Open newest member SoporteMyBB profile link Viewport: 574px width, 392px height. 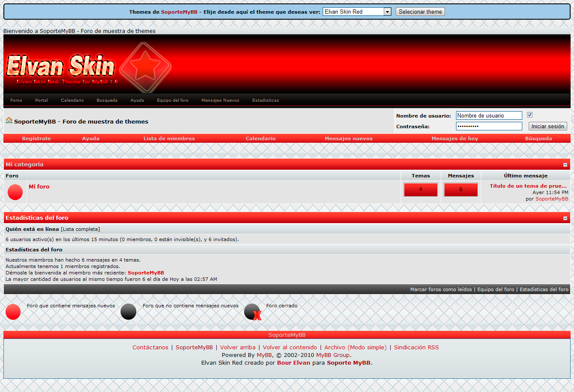point(146,273)
